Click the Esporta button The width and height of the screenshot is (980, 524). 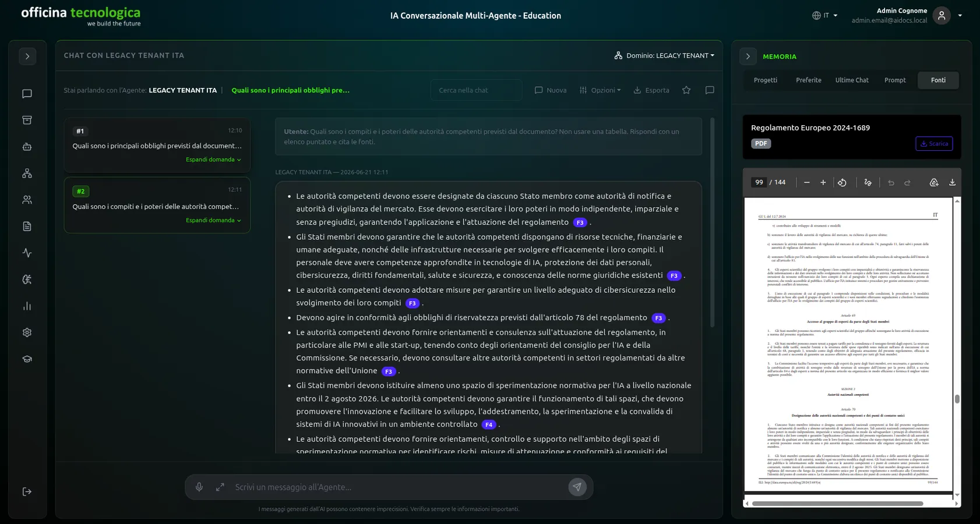651,90
